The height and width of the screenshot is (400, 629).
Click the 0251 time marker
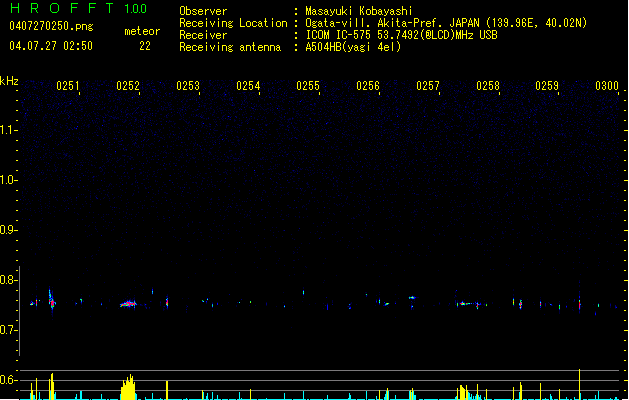click(68, 86)
